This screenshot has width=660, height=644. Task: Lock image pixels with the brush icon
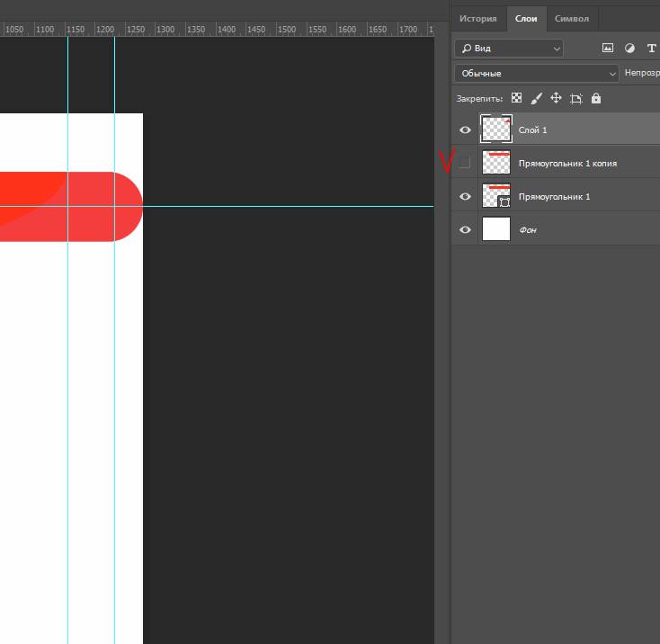[536, 98]
